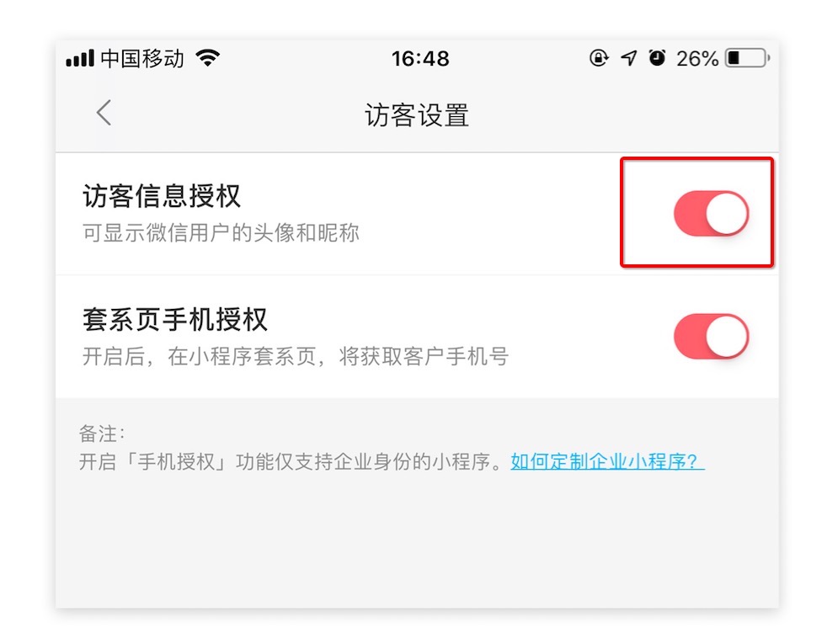Tap the 可显示微信用户的头像和昵称 description

click(221, 232)
